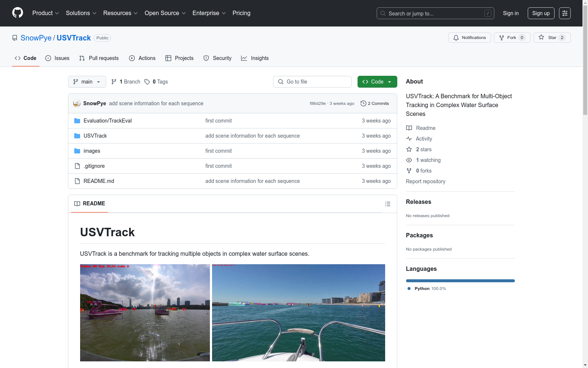The height and width of the screenshot is (368, 588).
Task: Click the blue Python language bar
Action: 460,281
